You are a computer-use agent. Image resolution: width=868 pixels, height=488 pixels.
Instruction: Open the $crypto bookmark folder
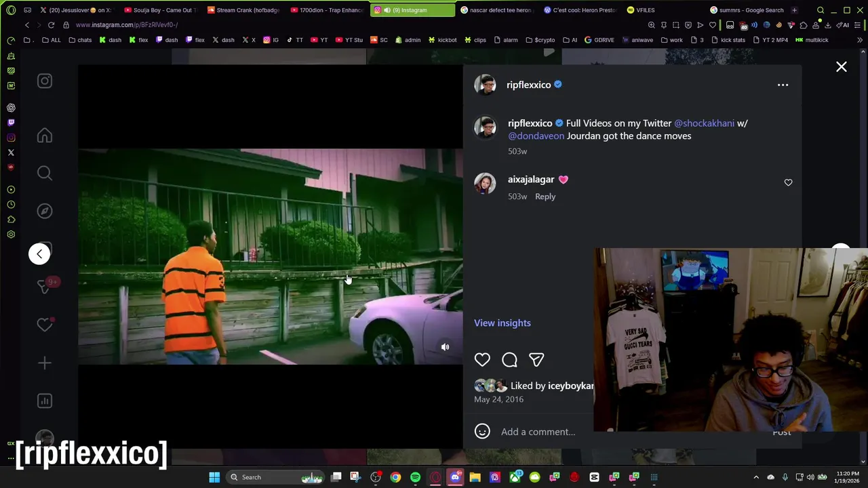point(540,40)
